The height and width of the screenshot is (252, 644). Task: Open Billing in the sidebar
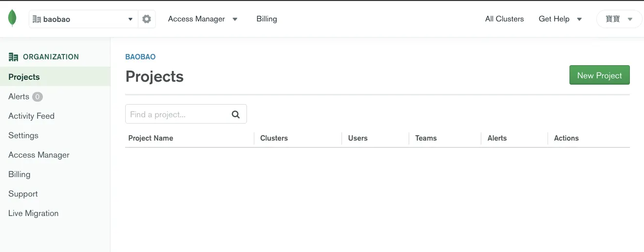coord(19,174)
